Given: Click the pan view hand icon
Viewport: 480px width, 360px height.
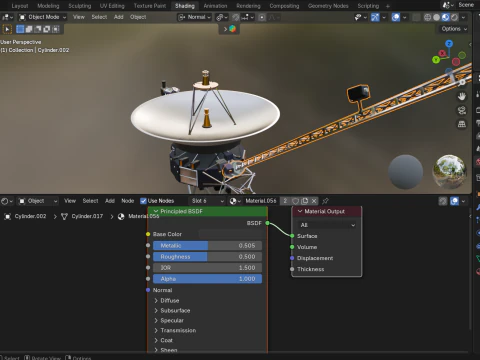Looking at the screenshot, I should 462,96.
